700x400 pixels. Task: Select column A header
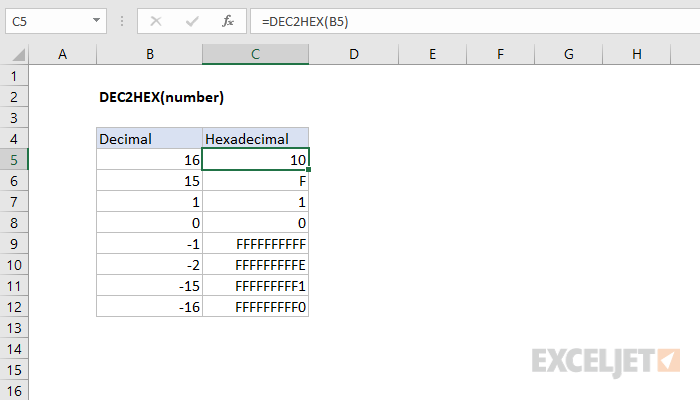click(x=62, y=54)
